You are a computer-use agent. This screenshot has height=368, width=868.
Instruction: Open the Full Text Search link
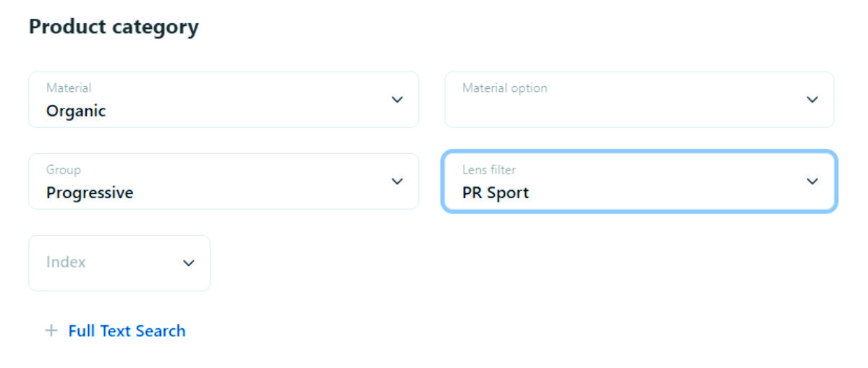(x=127, y=331)
